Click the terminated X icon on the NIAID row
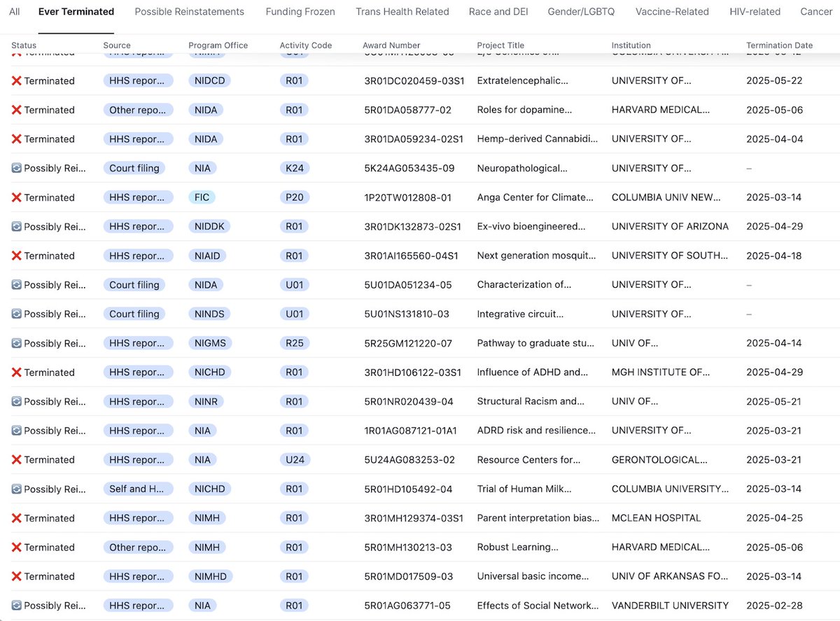 pos(17,256)
